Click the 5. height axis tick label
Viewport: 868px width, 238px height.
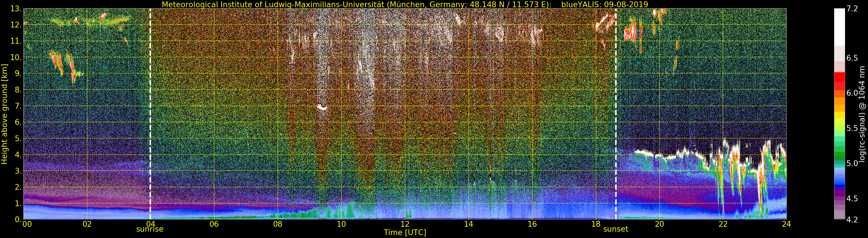[18, 138]
